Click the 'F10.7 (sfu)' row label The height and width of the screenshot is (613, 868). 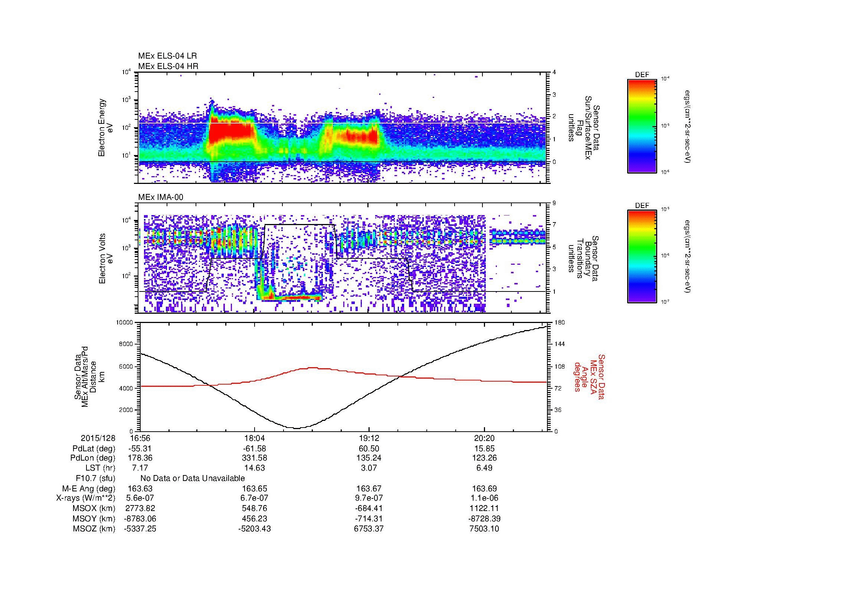tap(95, 478)
